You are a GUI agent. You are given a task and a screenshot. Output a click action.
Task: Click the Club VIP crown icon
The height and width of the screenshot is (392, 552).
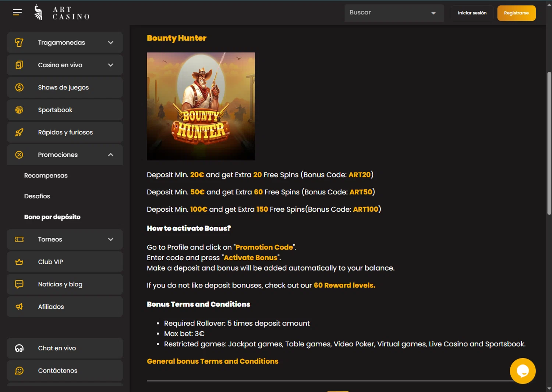(x=19, y=262)
